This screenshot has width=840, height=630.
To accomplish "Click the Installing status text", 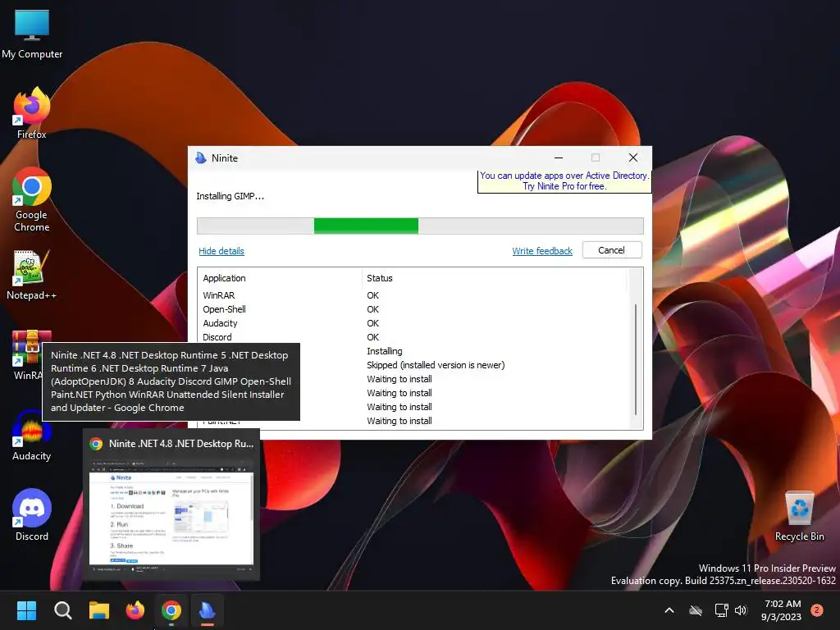I will [384, 351].
